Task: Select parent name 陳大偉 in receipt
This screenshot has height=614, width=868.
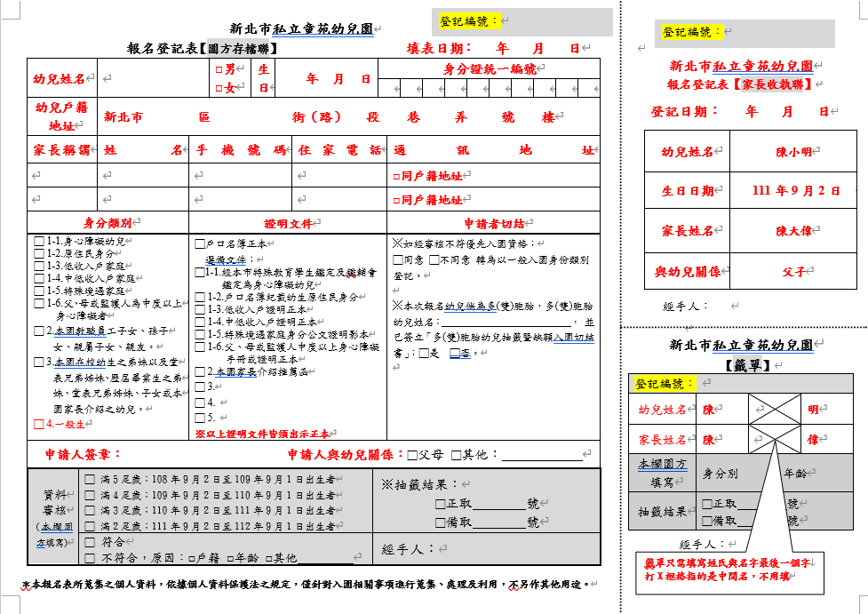Action: pos(793,231)
